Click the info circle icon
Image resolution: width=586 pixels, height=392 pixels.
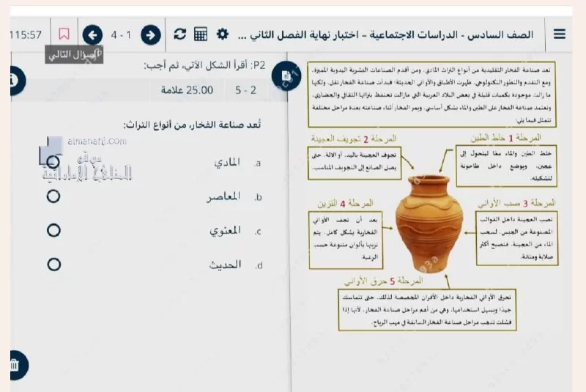[x=15, y=81]
